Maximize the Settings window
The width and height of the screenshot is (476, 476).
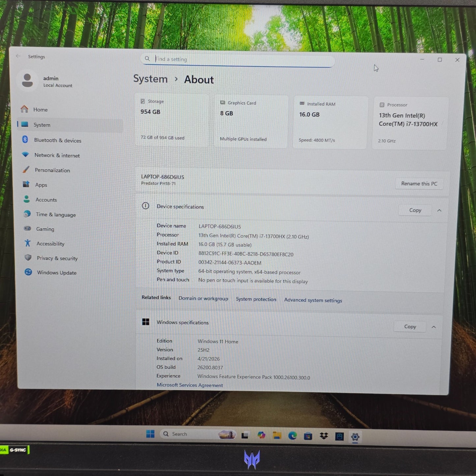click(440, 60)
